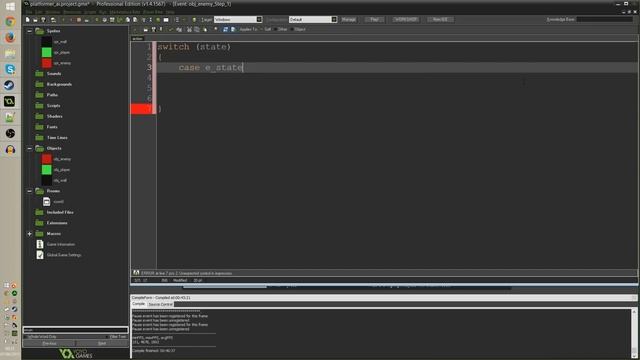Click the Clean build toolbar icon
Screen dimensions: 640x360
tap(87, 20)
